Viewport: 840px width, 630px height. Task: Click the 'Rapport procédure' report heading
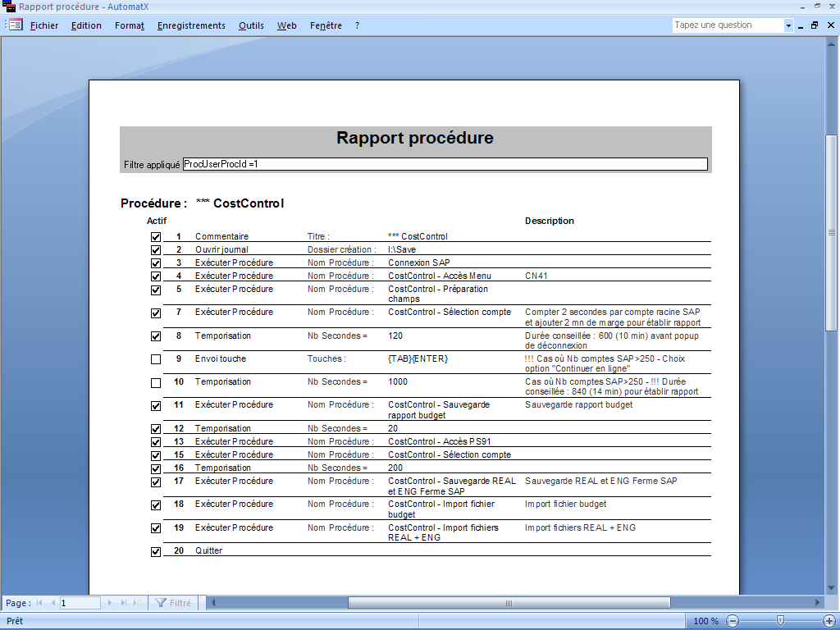(x=415, y=138)
